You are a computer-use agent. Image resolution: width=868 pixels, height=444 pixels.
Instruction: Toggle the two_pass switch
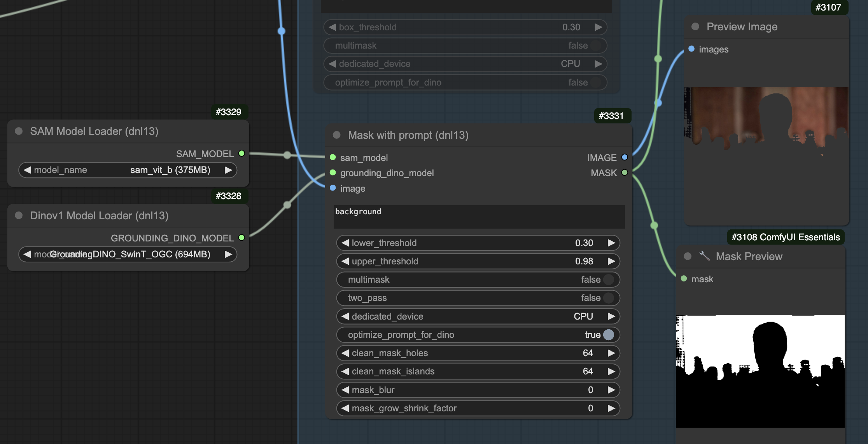(x=608, y=298)
